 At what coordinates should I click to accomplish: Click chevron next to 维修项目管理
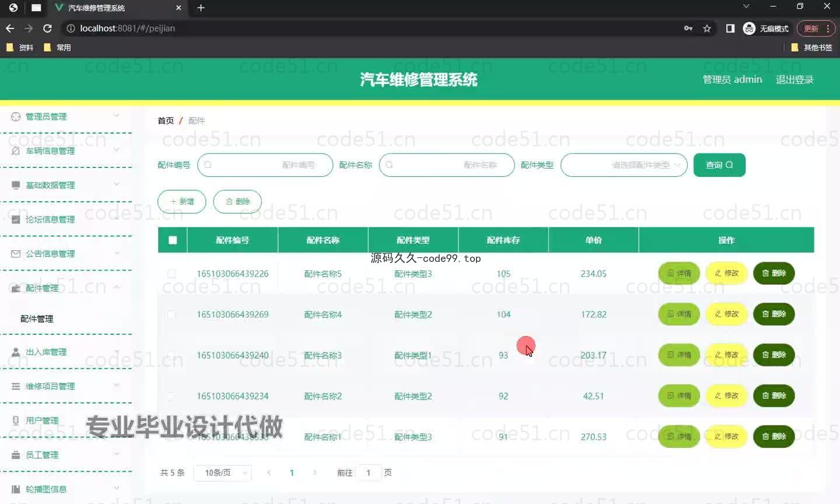[x=117, y=385]
